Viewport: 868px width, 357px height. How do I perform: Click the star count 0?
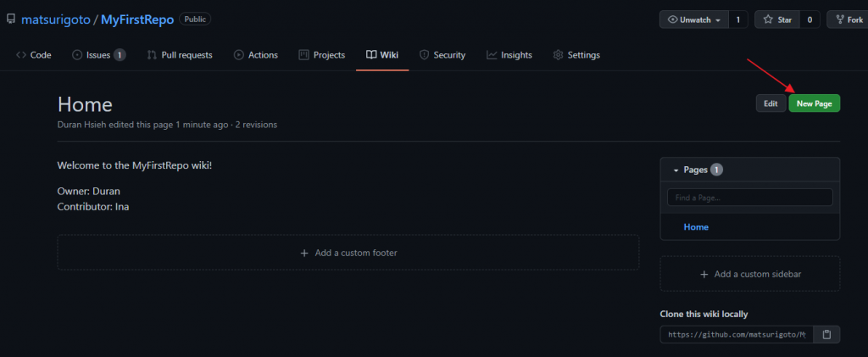810,20
